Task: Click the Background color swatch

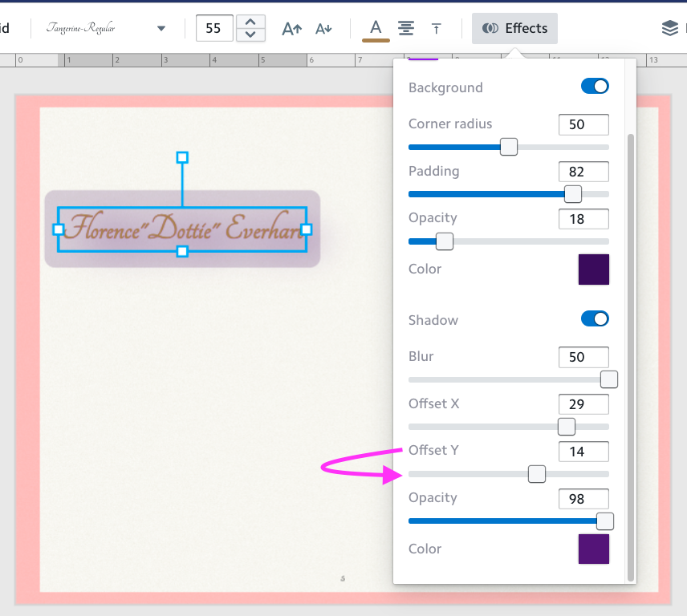Action: [x=594, y=269]
